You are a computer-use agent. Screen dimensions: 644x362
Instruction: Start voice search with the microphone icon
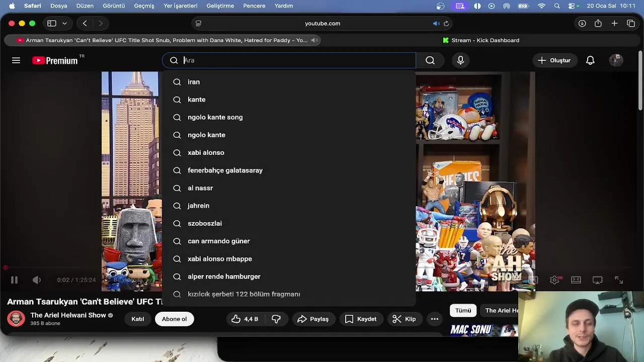(460, 60)
